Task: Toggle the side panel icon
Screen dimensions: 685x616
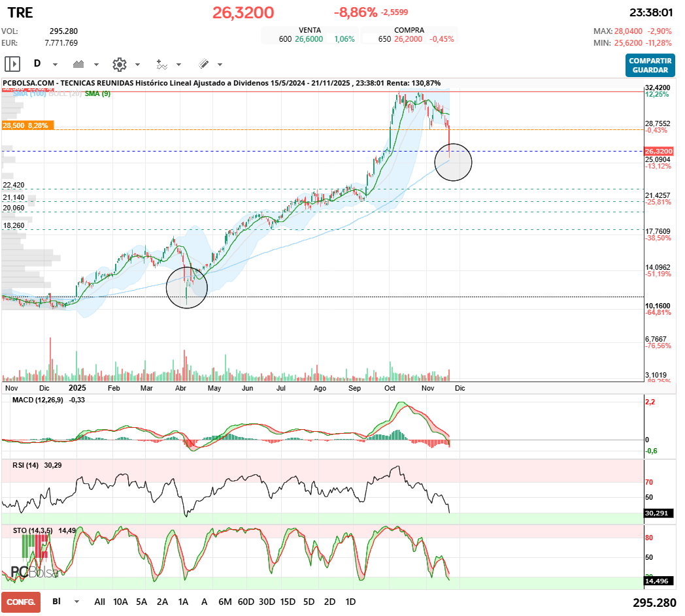Action: (12, 64)
